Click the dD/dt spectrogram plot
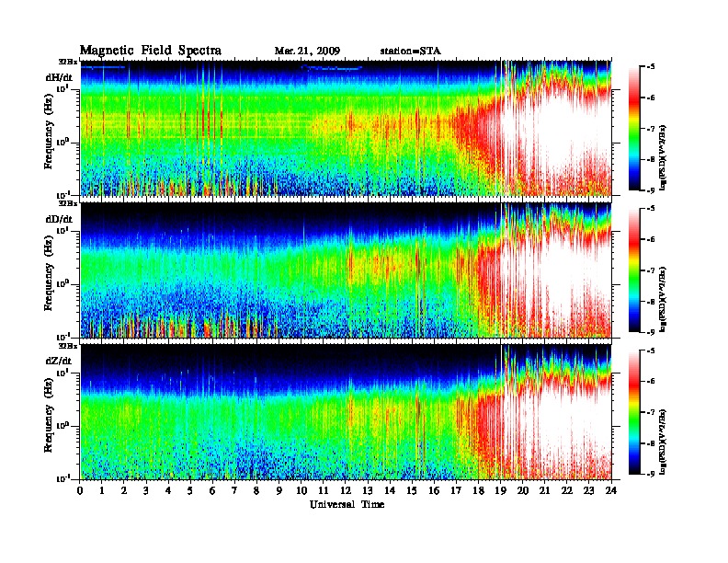Screen dimensions: 728x563 click(346, 270)
